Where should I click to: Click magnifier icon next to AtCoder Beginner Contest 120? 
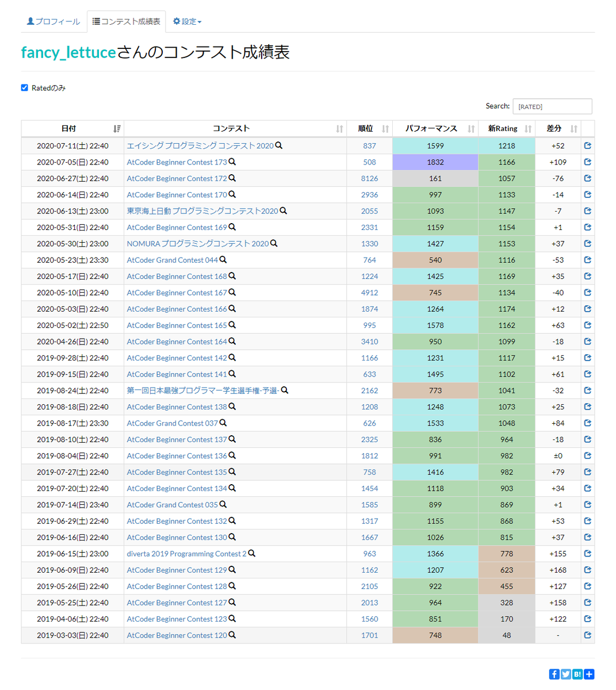coord(232,635)
